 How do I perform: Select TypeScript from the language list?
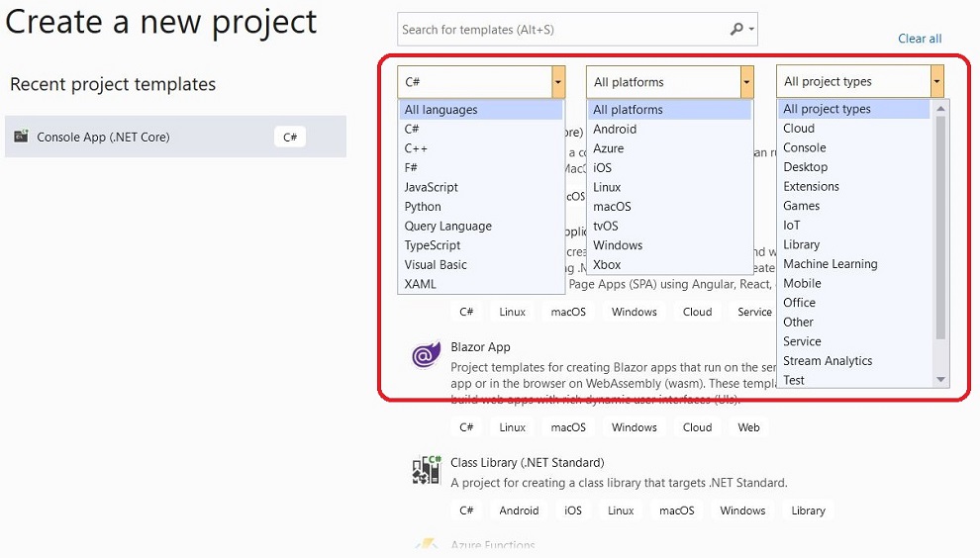click(481, 245)
